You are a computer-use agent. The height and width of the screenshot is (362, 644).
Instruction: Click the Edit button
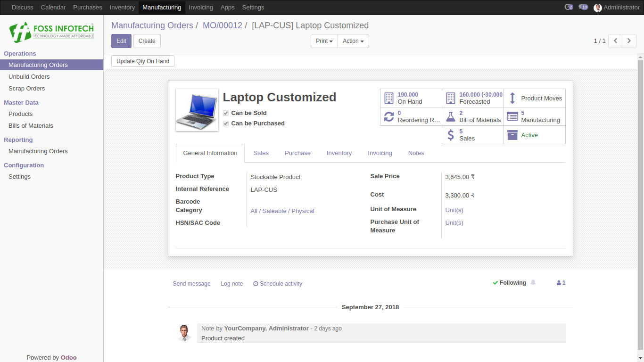[121, 41]
